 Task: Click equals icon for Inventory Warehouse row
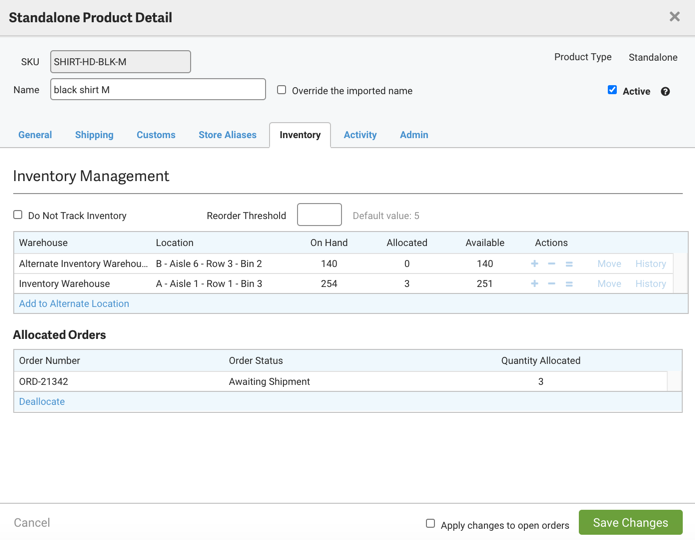click(x=569, y=284)
